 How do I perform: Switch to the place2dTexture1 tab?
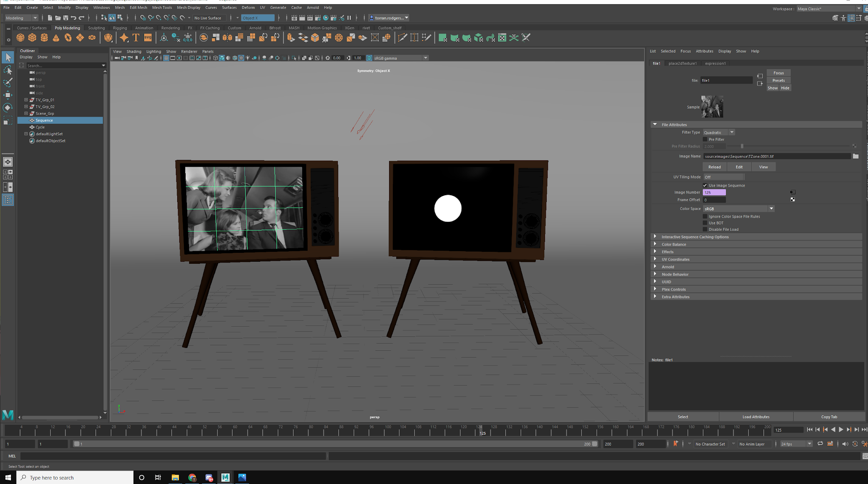683,63
